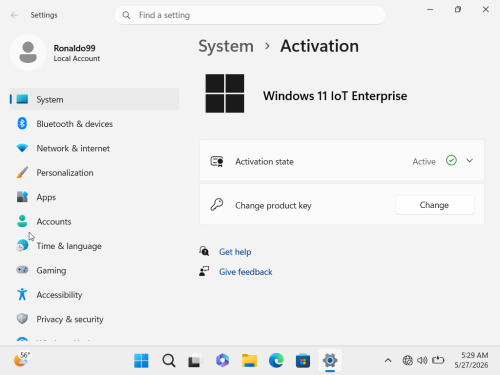Image resolution: width=500 pixels, height=375 pixels.
Task: Click the Windows 11 IoT Enterprise logo
Action: point(225,93)
